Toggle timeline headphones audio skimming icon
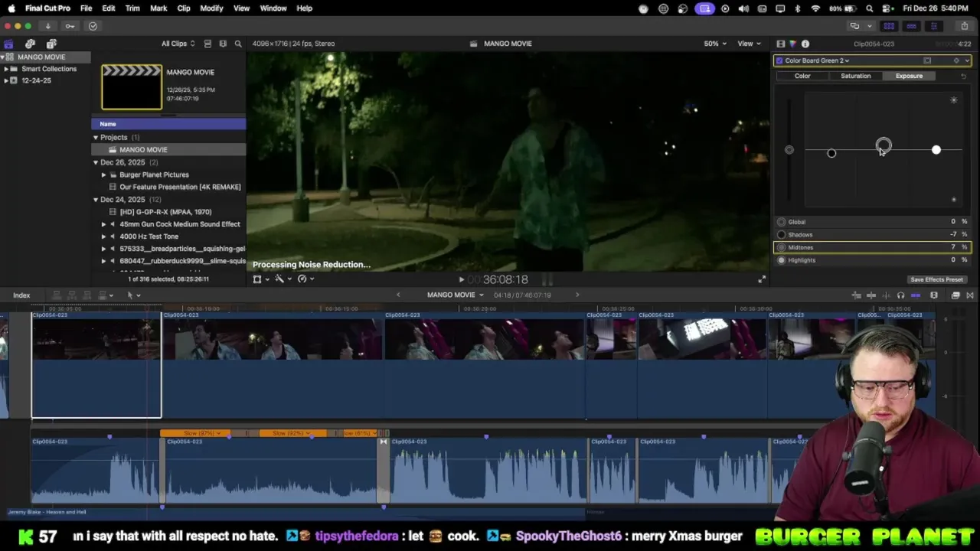The height and width of the screenshot is (551, 980). point(900,295)
